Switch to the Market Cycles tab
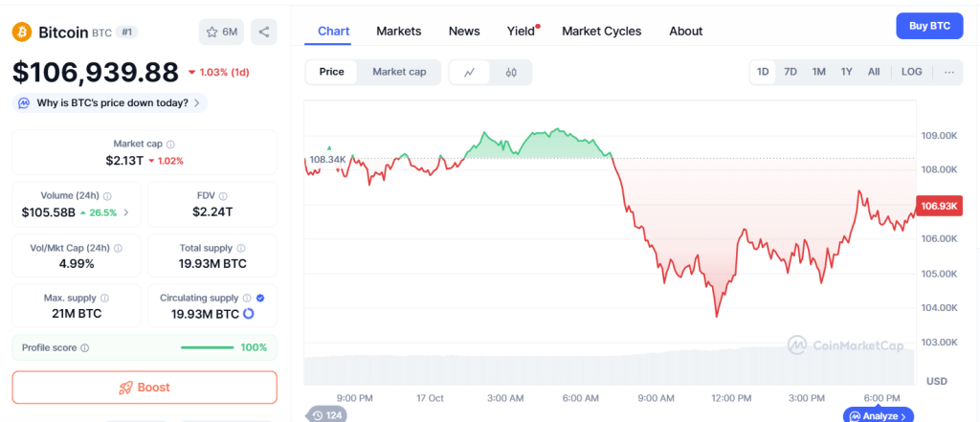Viewport: 980px width, 422px height. [x=601, y=31]
